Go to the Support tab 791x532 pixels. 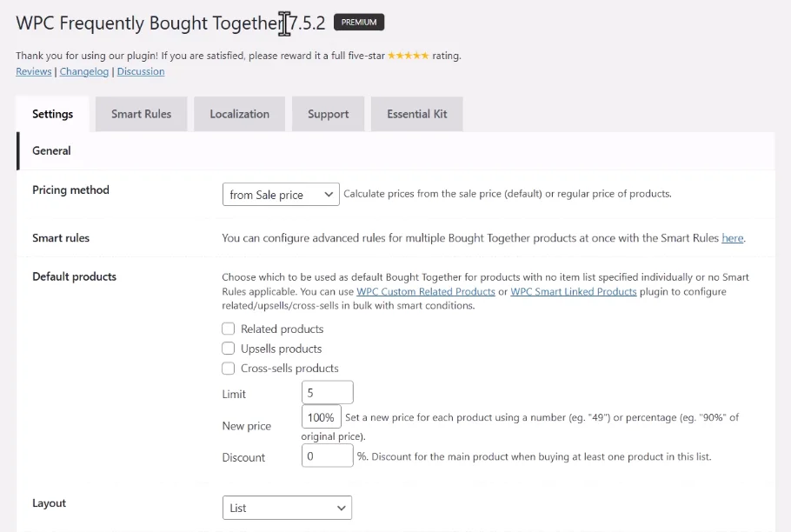click(x=328, y=114)
